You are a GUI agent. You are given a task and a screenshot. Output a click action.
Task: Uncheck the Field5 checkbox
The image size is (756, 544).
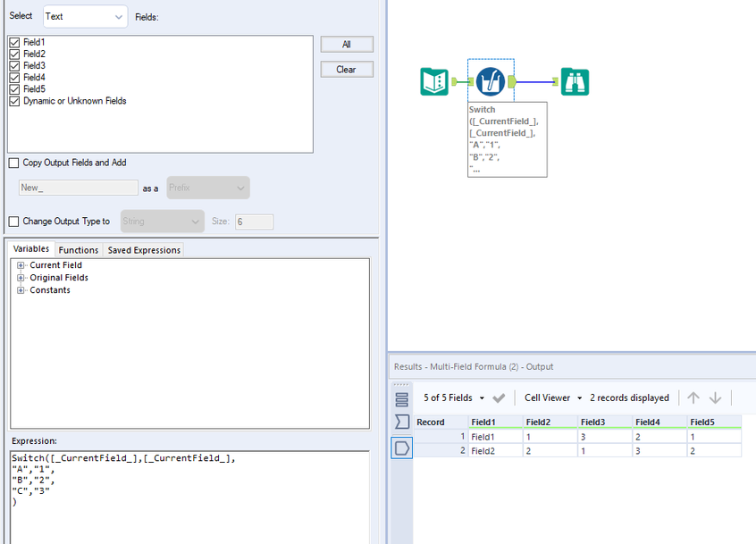[x=14, y=89]
